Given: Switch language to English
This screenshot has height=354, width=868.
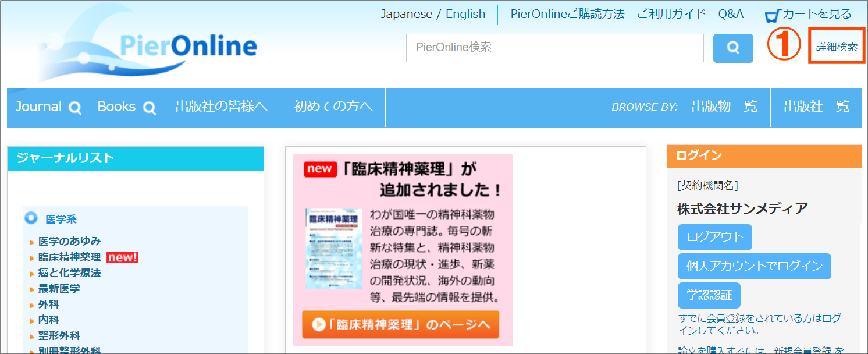Looking at the screenshot, I should click(465, 14).
